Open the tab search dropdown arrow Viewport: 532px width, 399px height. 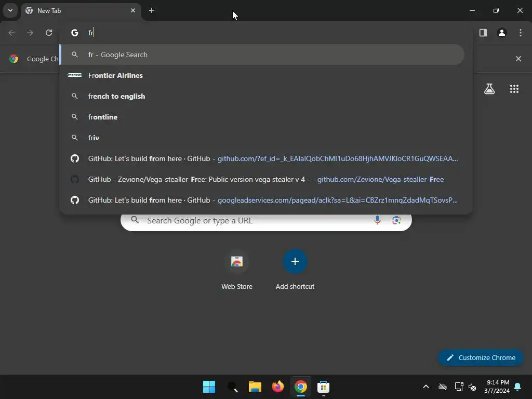[10, 10]
